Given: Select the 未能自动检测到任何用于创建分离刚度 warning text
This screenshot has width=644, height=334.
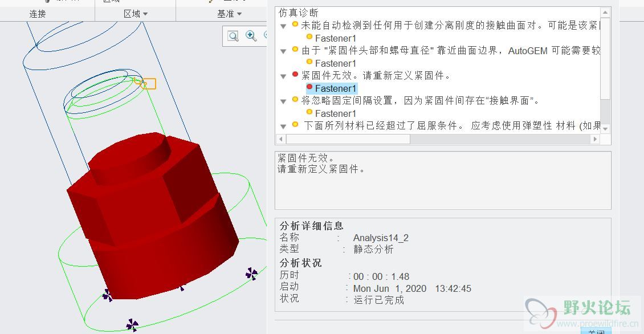Looking at the screenshot, I should pyautogui.click(x=451, y=26).
